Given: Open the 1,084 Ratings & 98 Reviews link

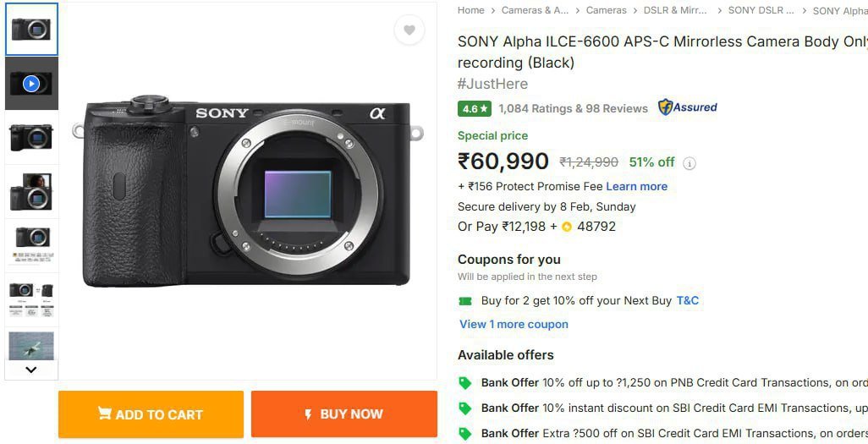Looking at the screenshot, I should pyautogui.click(x=573, y=108).
